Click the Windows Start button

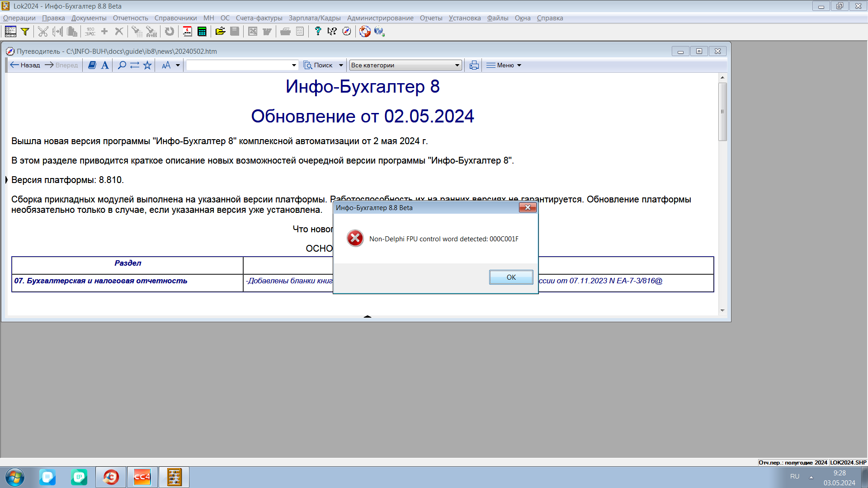[x=15, y=477]
